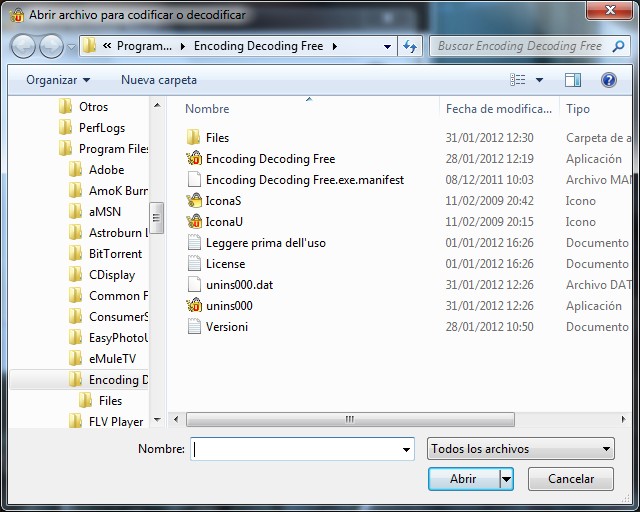Sort by Tipo column header

[x=578, y=109]
